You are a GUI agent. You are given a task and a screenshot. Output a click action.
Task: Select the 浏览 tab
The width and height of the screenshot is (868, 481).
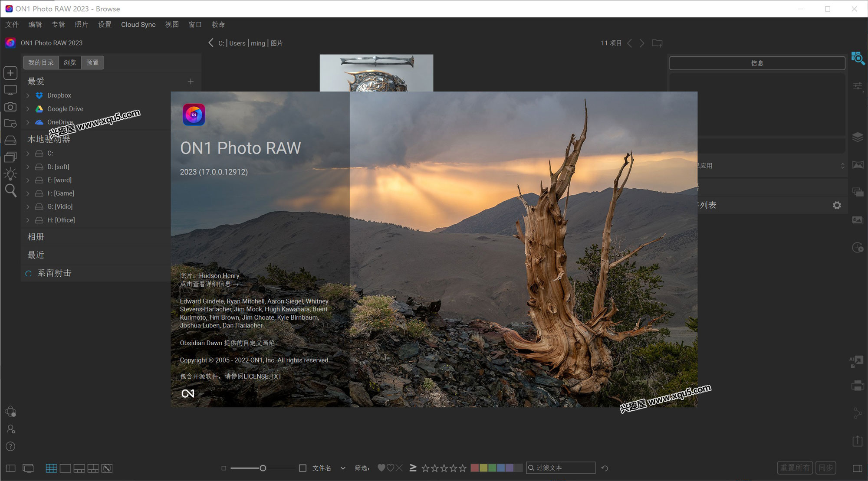70,62
